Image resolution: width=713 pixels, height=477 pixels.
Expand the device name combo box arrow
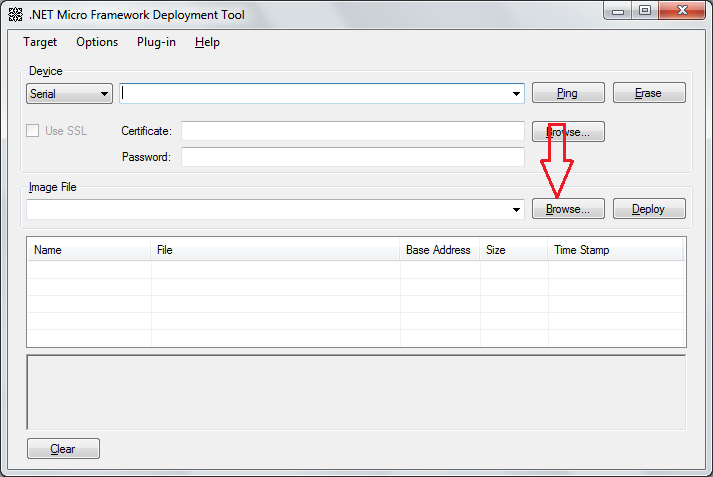coord(516,94)
